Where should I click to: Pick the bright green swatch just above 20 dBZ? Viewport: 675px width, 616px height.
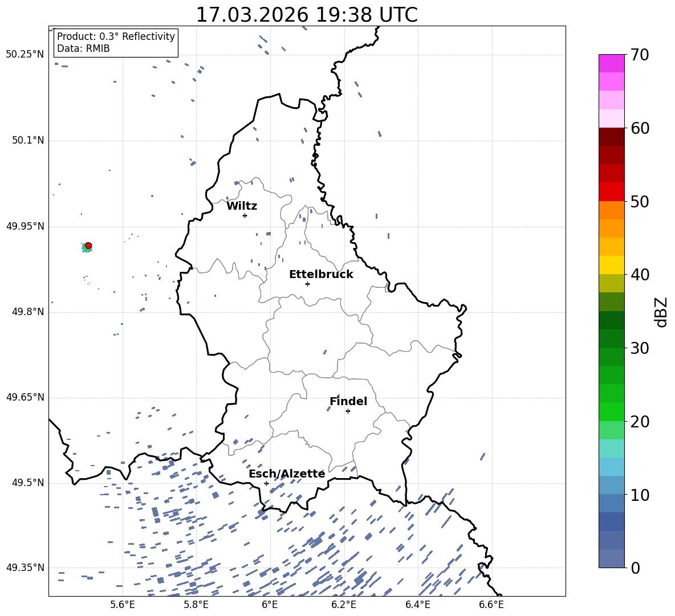coord(612,411)
